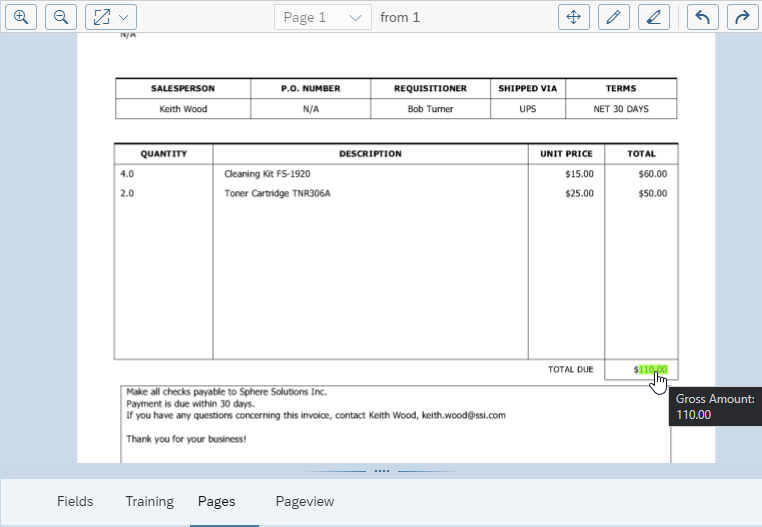
Task: Redo the last undone action
Action: point(741,17)
